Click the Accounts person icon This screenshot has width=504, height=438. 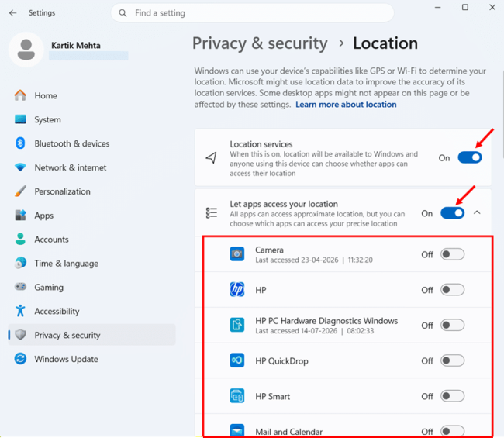[x=20, y=239]
